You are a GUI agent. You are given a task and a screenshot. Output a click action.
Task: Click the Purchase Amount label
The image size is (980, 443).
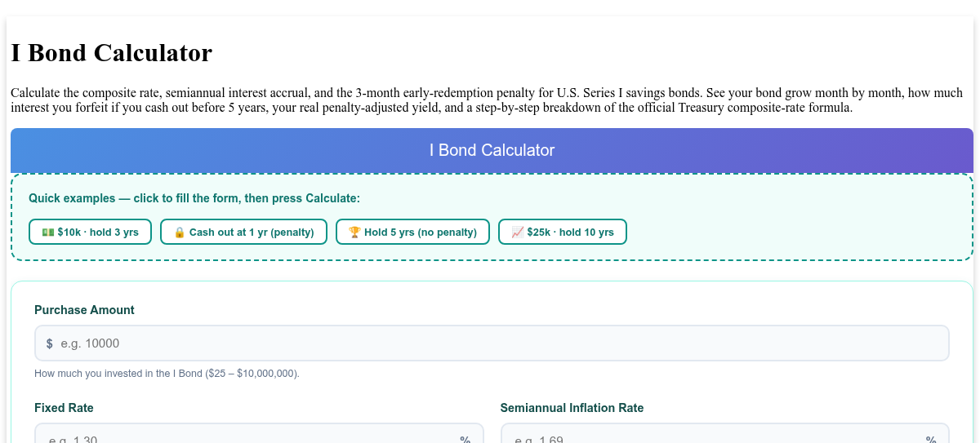pos(84,310)
